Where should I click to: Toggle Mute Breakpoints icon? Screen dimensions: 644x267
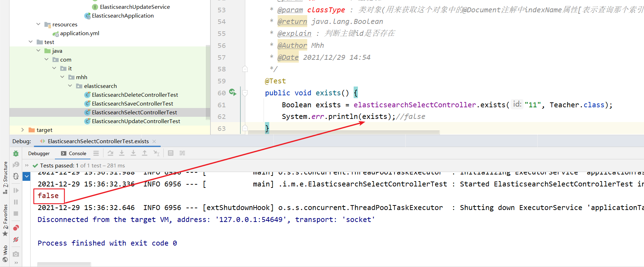point(16,240)
